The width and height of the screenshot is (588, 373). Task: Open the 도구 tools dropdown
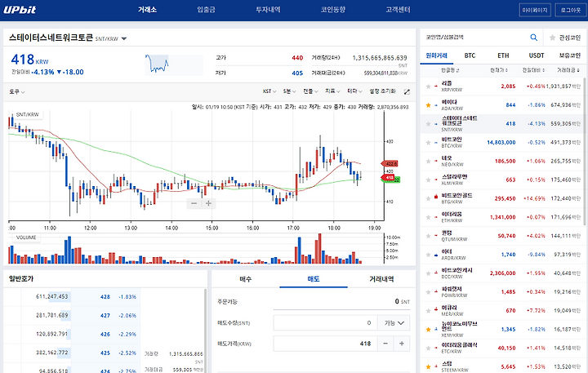point(17,92)
